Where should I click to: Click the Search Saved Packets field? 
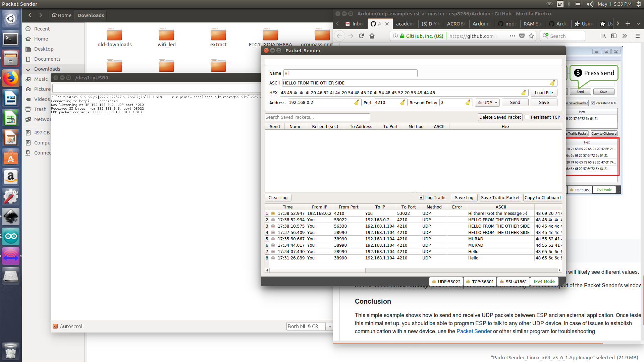click(x=317, y=117)
